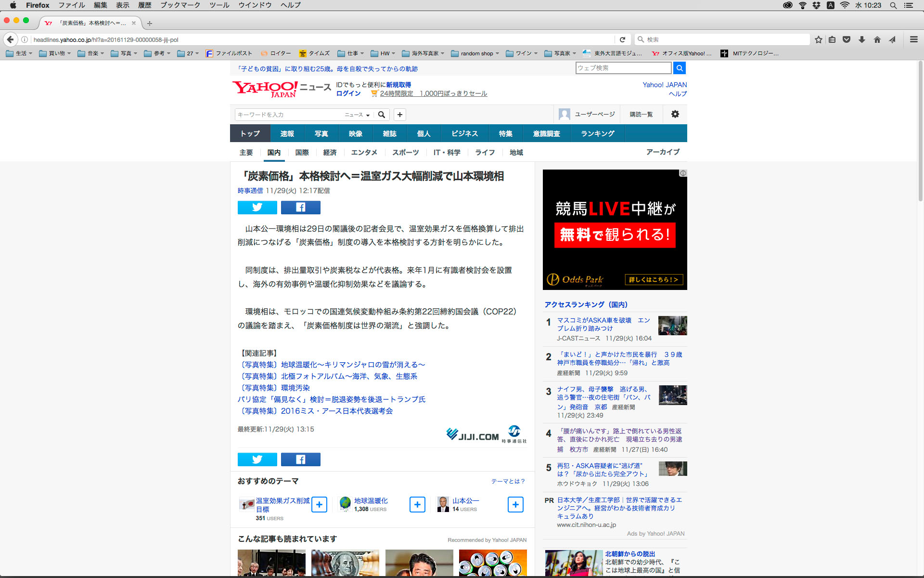The image size is (924, 578).
Task: Open the ブックマーク menu in menu bar
Action: pos(180,5)
